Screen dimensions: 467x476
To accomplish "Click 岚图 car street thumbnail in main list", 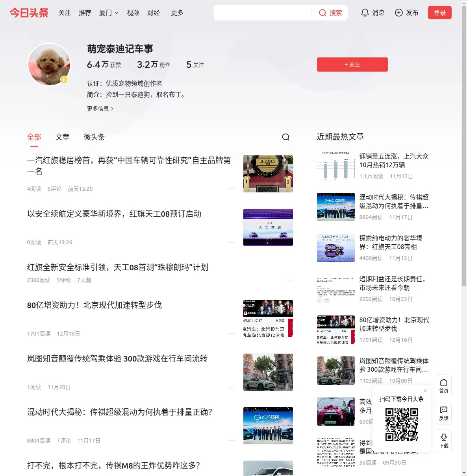I will pos(268,372).
